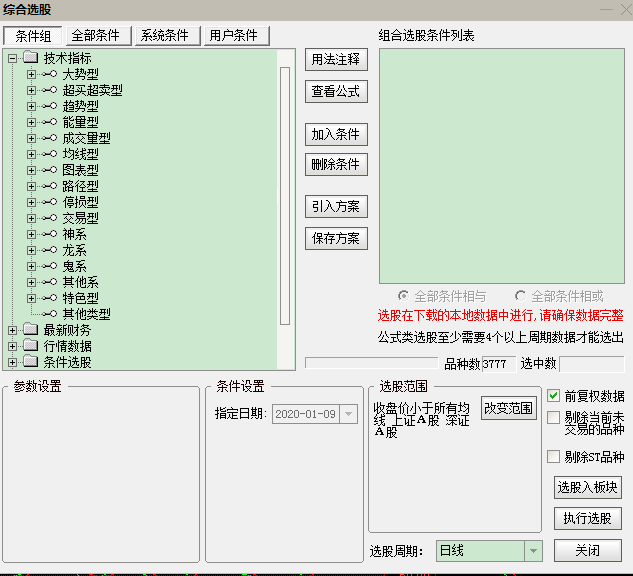Image resolution: width=633 pixels, height=576 pixels.
Task: Select the 其他类型 tree item
Action: [x=86, y=314]
